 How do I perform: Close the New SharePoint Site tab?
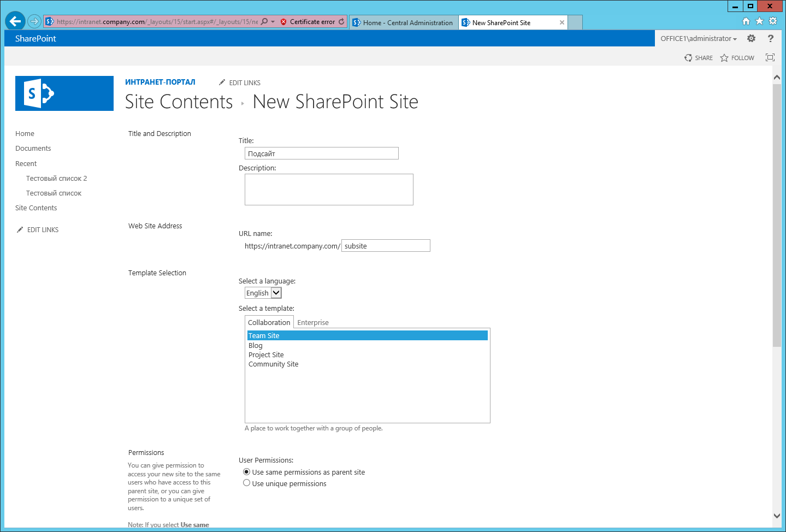(x=562, y=22)
